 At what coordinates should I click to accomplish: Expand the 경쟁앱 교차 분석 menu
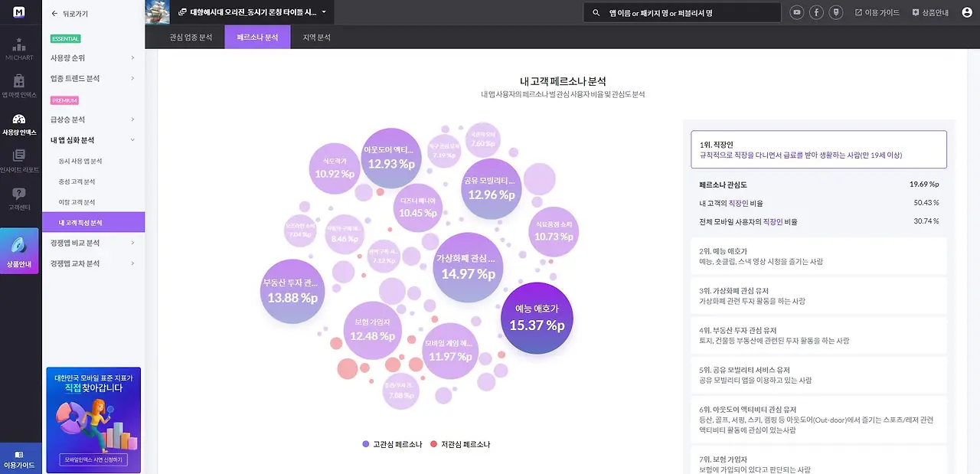pos(93,263)
